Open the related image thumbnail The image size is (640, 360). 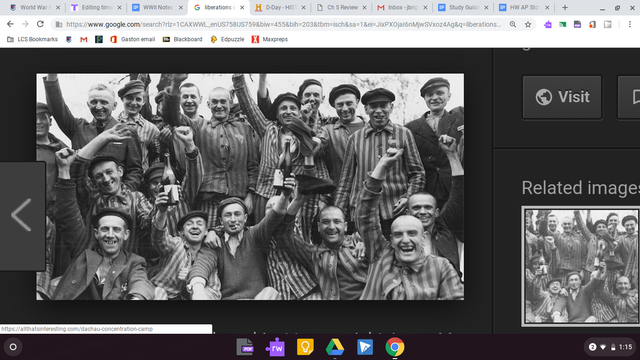click(581, 266)
